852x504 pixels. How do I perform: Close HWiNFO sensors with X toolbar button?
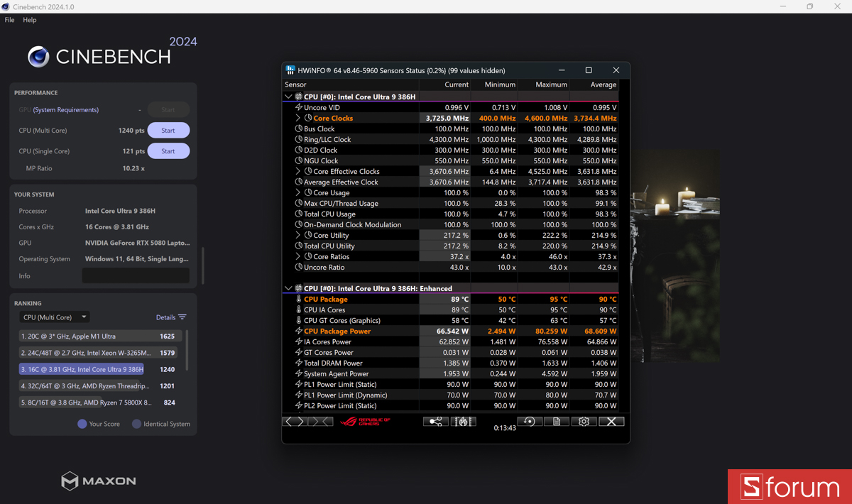(x=611, y=422)
